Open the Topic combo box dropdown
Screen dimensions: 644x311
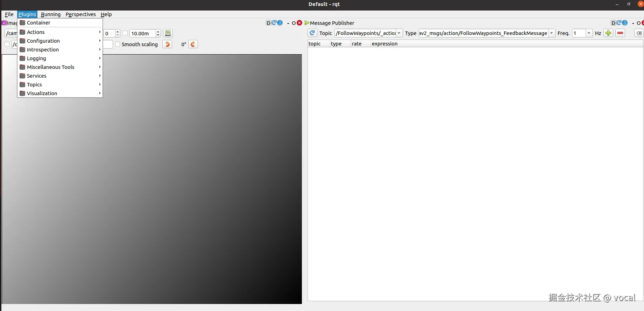tap(399, 33)
